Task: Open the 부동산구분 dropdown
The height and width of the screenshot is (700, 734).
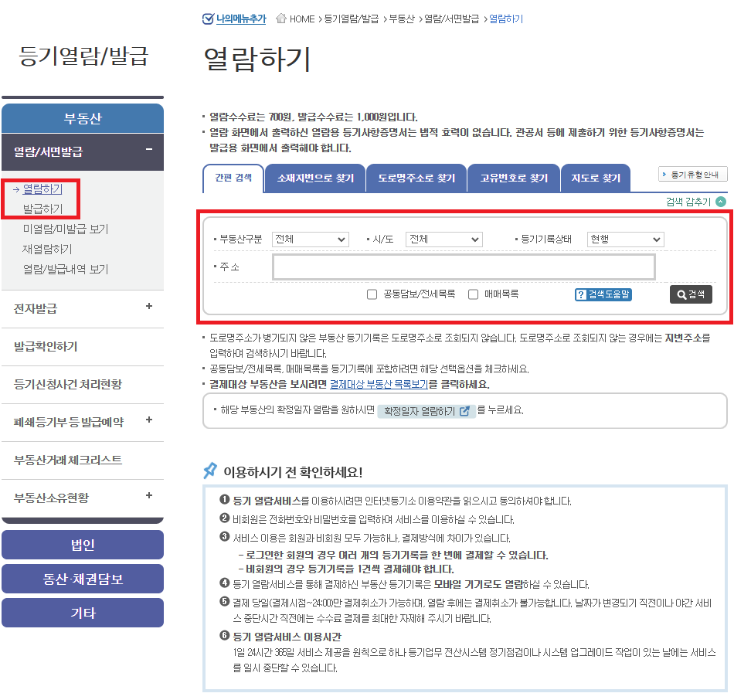Action: pos(310,240)
